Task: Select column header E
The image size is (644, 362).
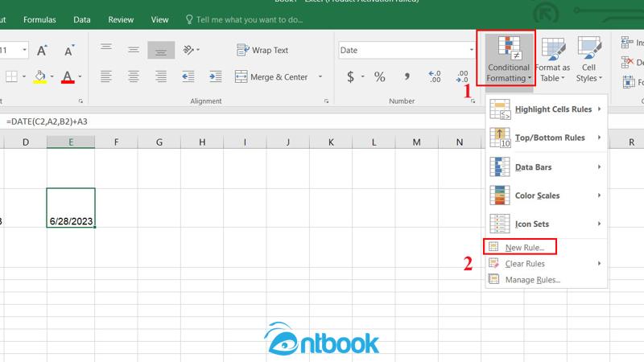Action: point(71,142)
